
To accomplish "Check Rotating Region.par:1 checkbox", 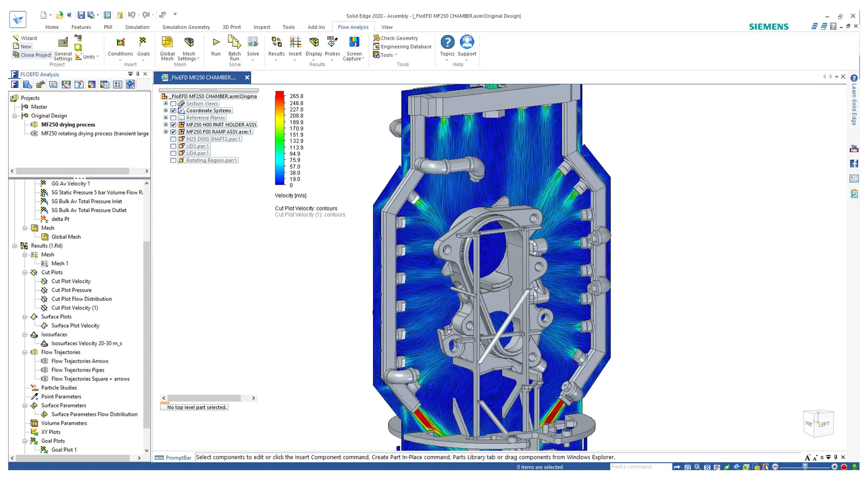I will click(173, 160).
